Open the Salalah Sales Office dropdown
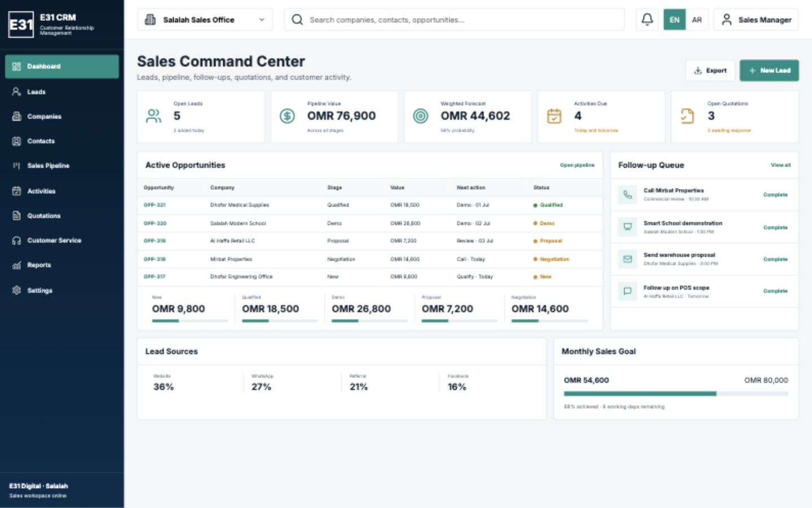The image size is (812, 508). [205, 20]
